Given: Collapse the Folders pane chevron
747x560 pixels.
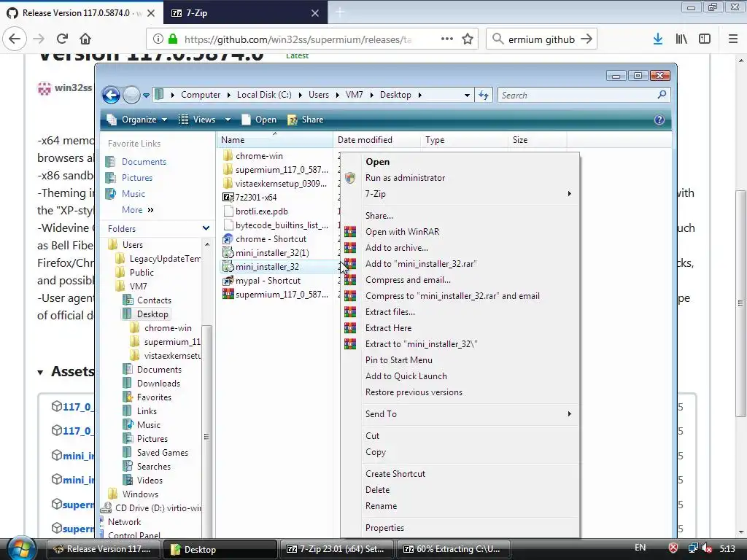Looking at the screenshot, I should [206, 228].
